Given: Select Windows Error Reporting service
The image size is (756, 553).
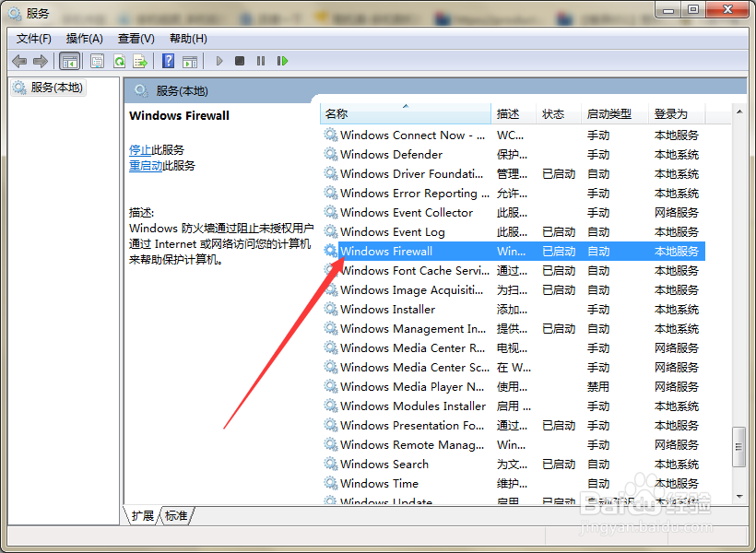Looking at the screenshot, I should point(514,193).
